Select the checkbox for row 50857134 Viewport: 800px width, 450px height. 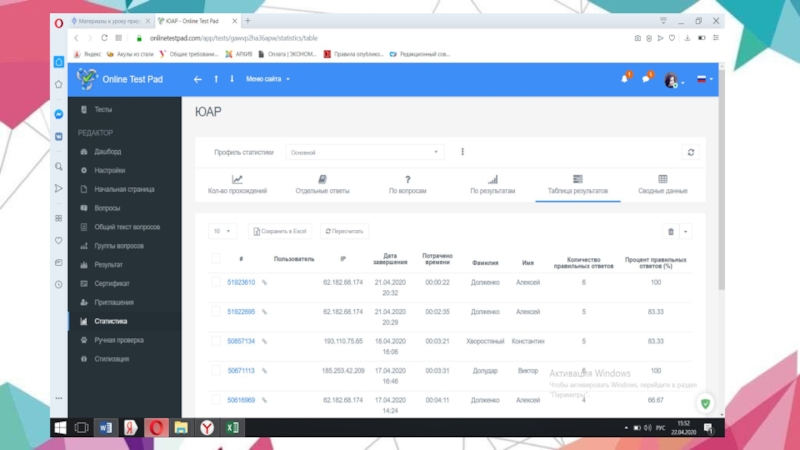click(216, 341)
